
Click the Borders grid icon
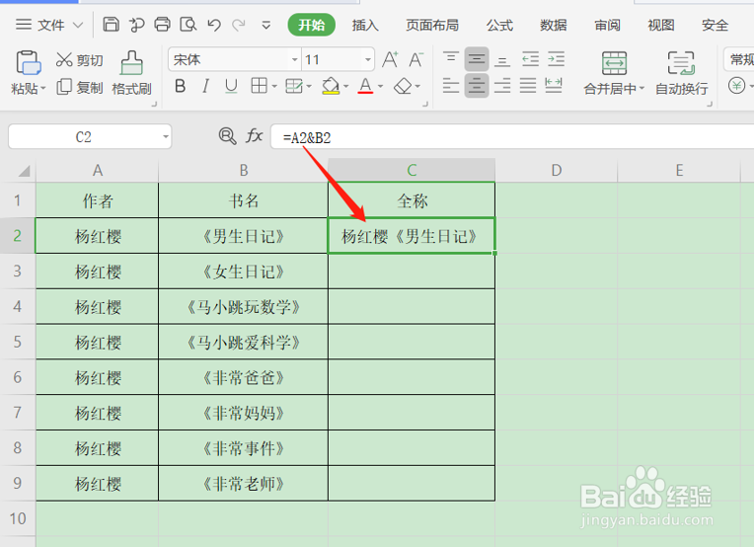tap(259, 86)
